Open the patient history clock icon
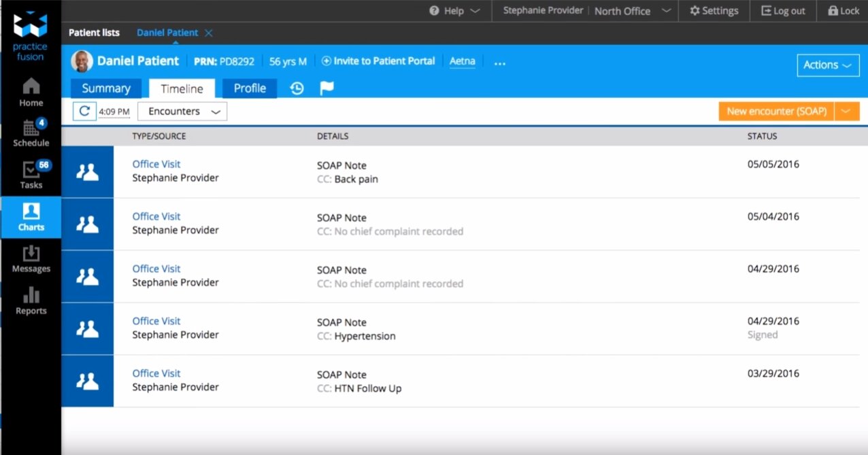 [x=297, y=88]
